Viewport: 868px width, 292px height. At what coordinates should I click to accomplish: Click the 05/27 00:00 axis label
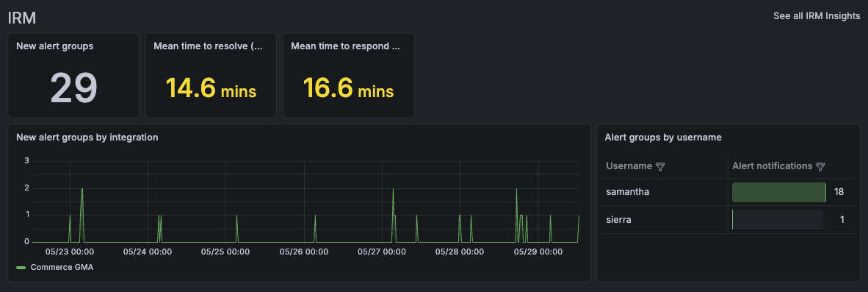pos(382,252)
